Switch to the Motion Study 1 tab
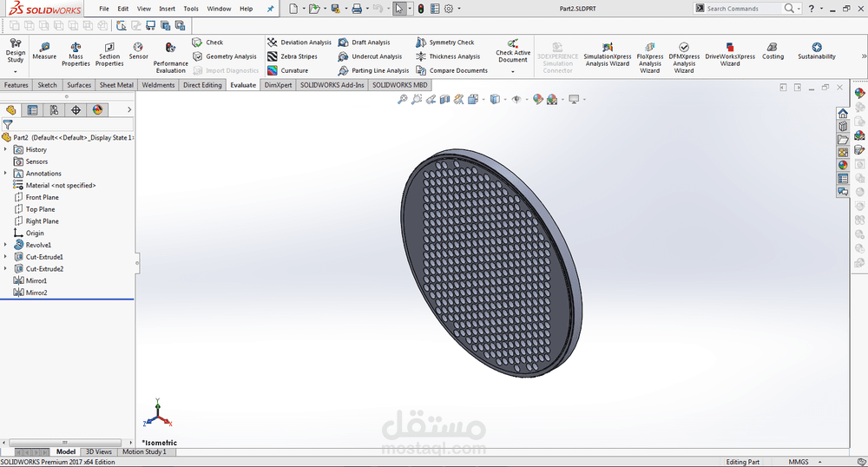This screenshot has height=467, width=868. tap(144, 452)
